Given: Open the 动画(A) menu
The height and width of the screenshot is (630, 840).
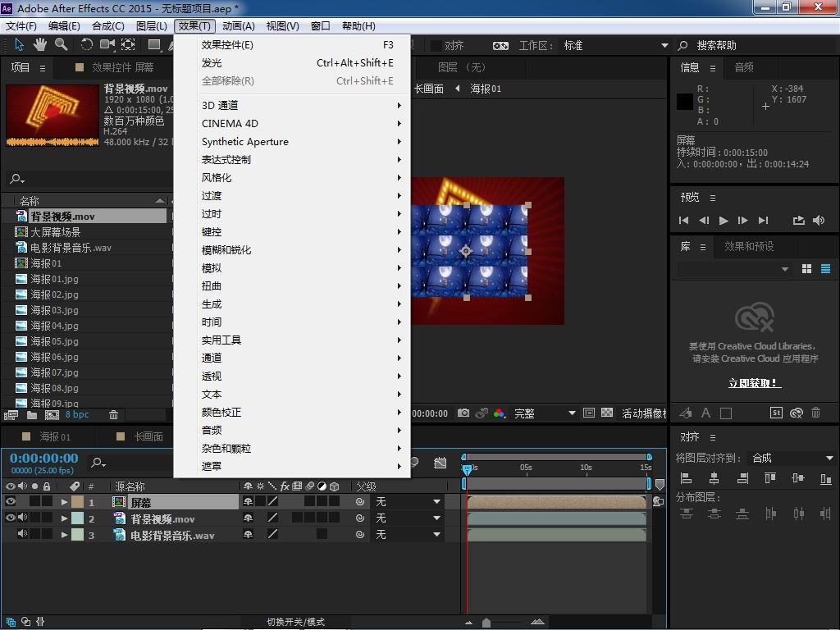Looking at the screenshot, I should click(x=239, y=25).
